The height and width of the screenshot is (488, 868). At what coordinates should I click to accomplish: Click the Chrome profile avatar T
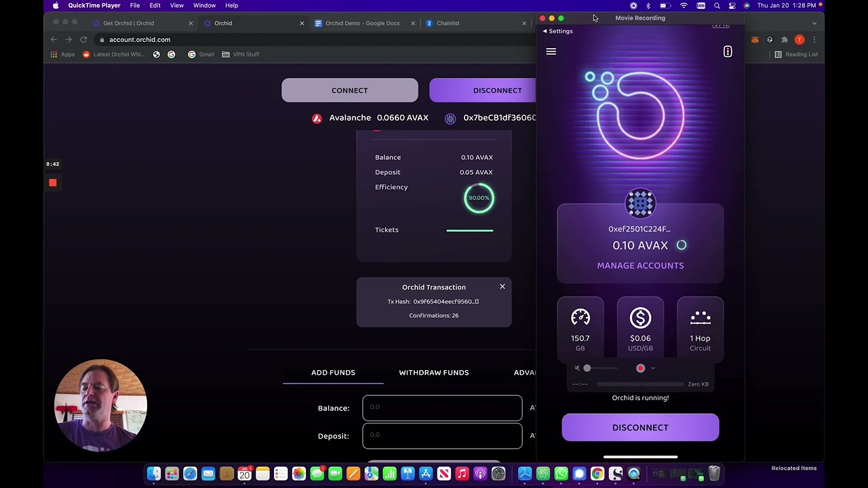[x=800, y=40]
